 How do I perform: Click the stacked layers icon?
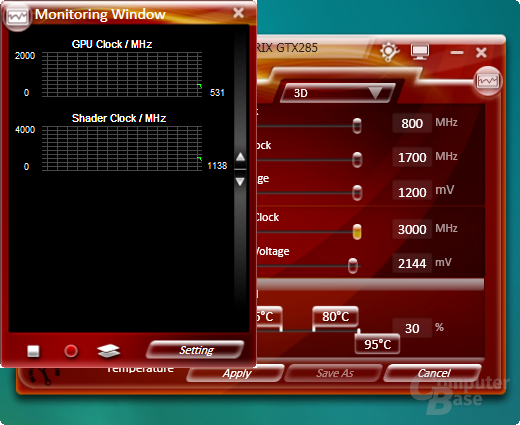click(108, 351)
